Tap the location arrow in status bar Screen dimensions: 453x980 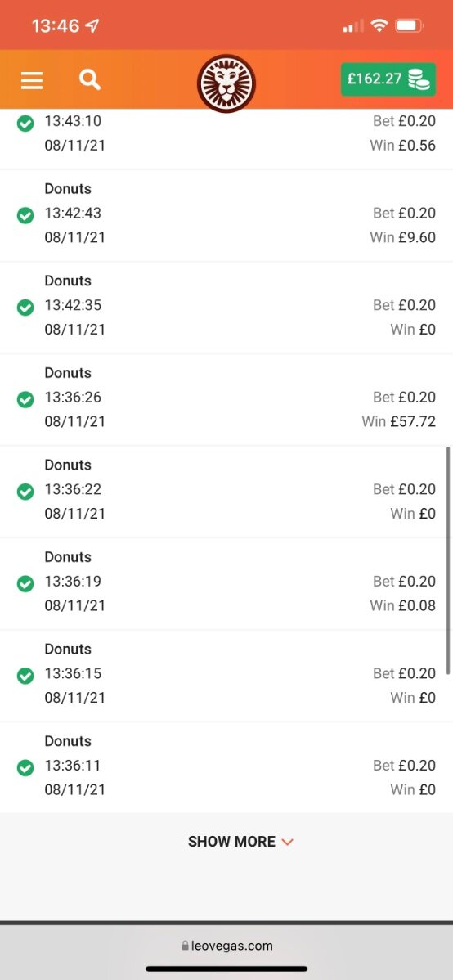click(x=92, y=25)
